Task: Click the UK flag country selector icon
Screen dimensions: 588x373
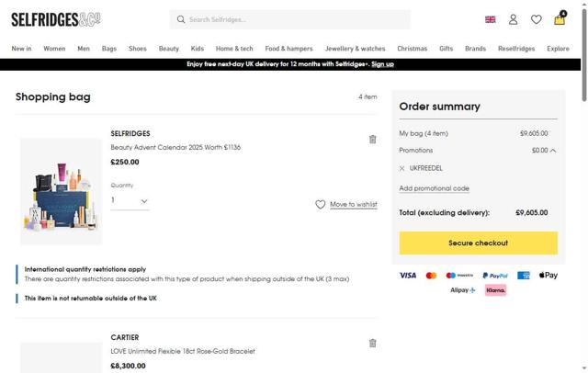Action: pos(491,19)
